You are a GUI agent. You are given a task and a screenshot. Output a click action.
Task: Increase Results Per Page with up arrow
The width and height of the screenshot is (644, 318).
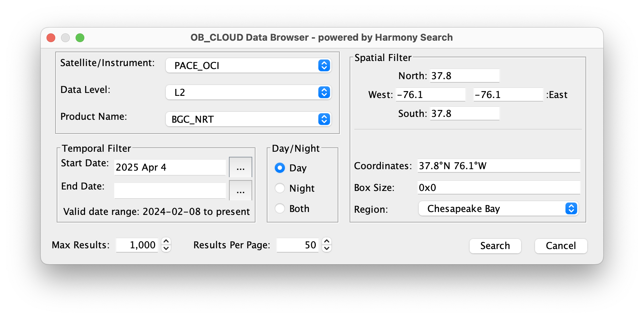point(327,241)
